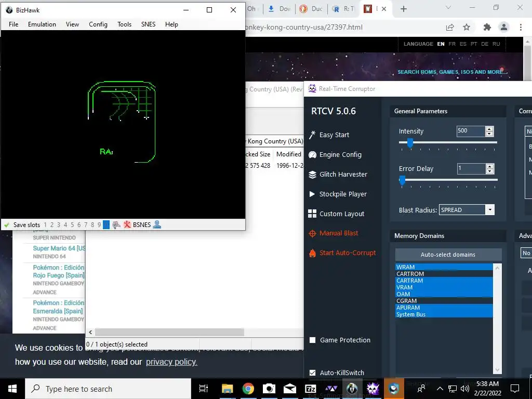The image size is (532, 399).
Task: Select save slot 9 in BizHawk
Action: tap(99, 224)
